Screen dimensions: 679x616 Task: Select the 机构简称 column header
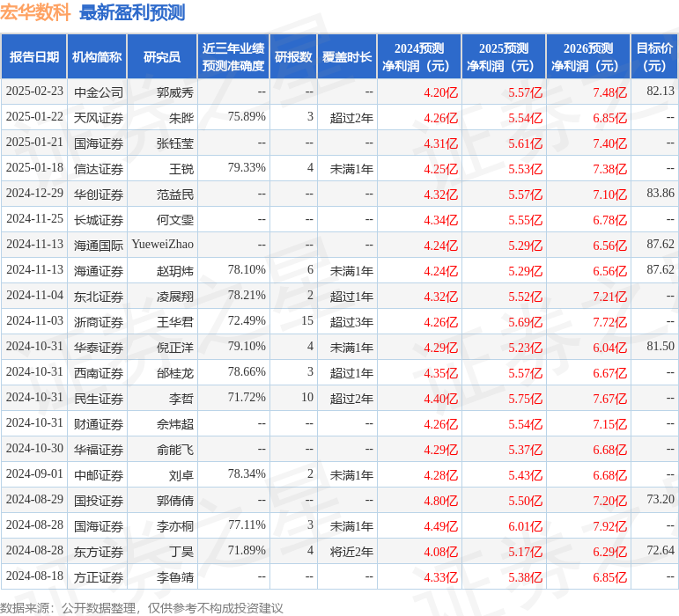click(x=97, y=57)
